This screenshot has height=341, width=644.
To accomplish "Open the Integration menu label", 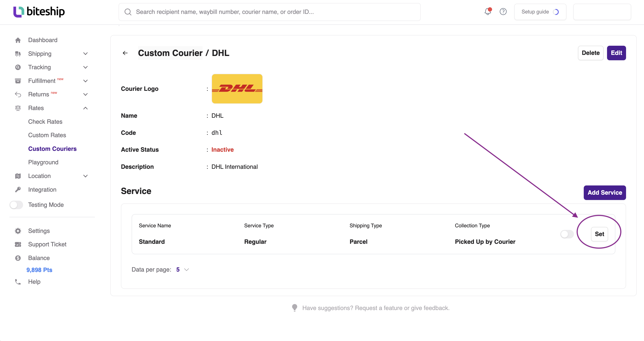I will tap(42, 190).
